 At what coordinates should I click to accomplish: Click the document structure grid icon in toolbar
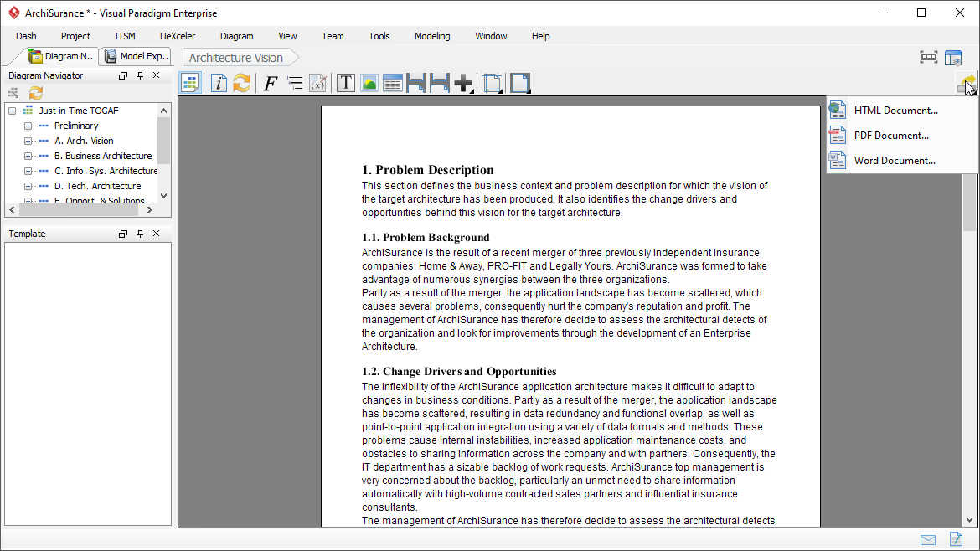pyautogui.click(x=190, y=82)
